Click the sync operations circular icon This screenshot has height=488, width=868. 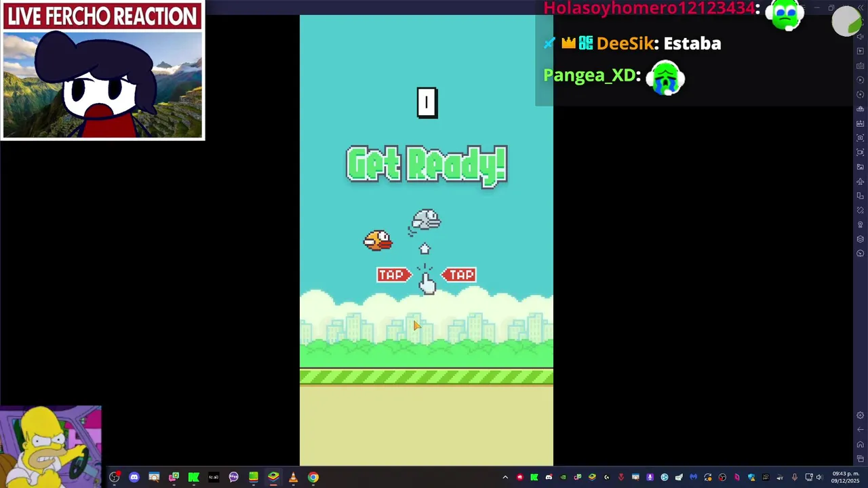[861, 94]
